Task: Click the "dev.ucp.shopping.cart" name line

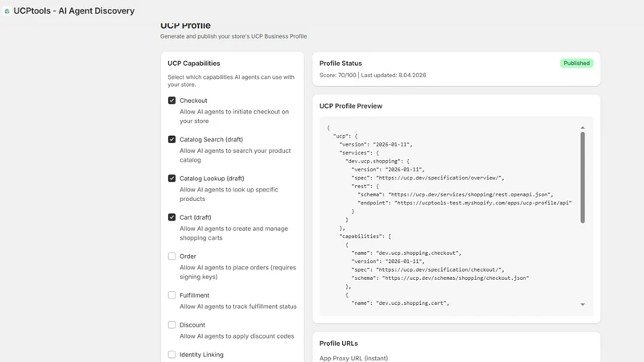Action: coord(400,303)
